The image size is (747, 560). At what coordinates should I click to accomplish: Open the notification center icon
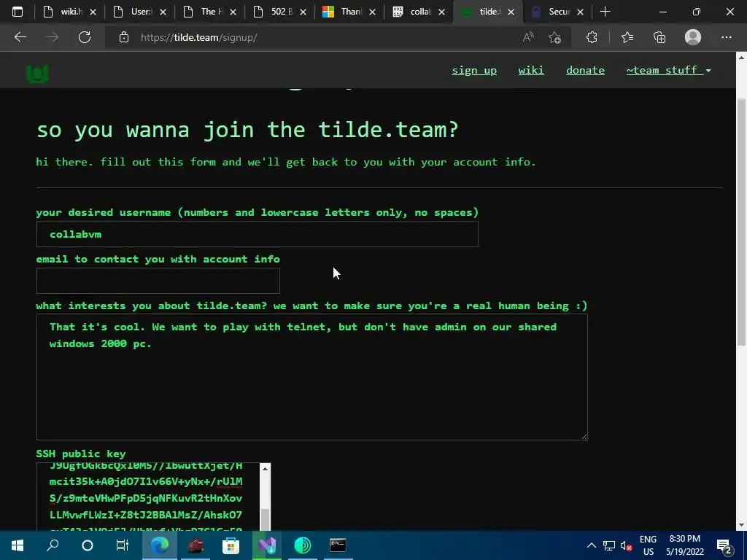pyautogui.click(x=724, y=546)
